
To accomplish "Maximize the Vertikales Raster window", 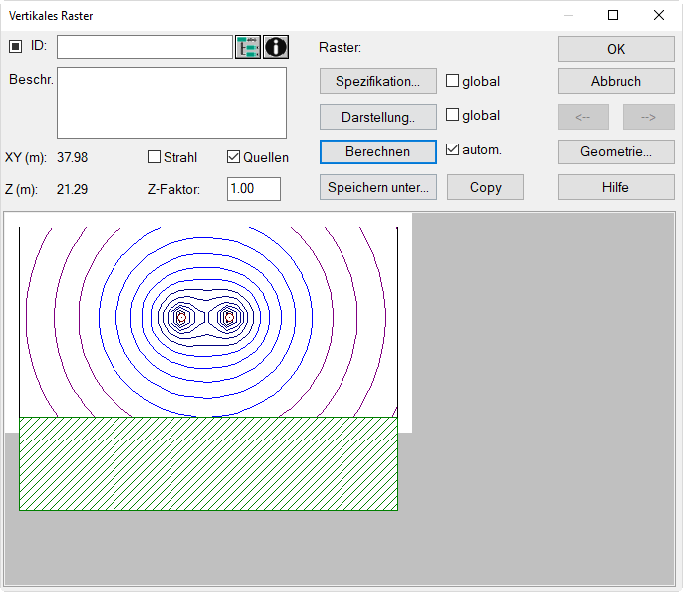I will (613, 15).
